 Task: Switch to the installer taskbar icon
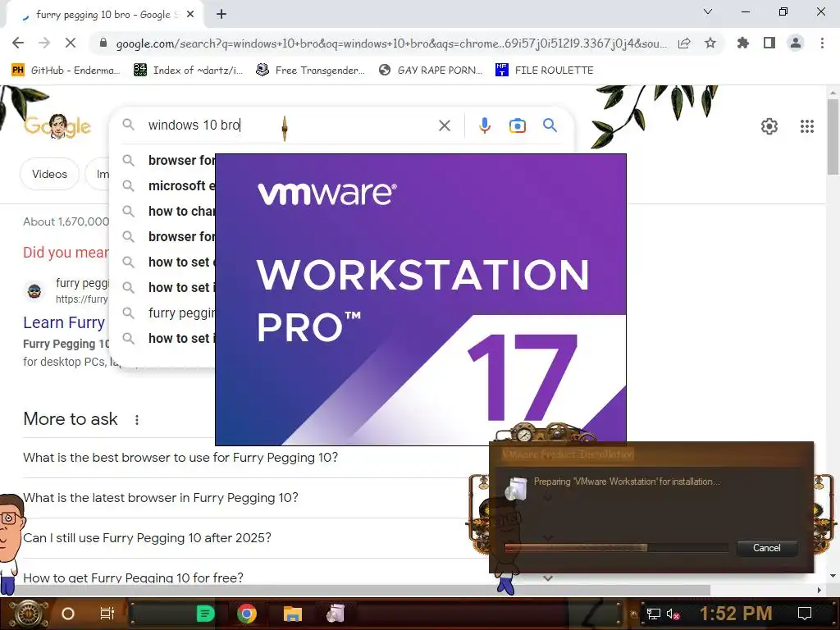pos(336,614)
